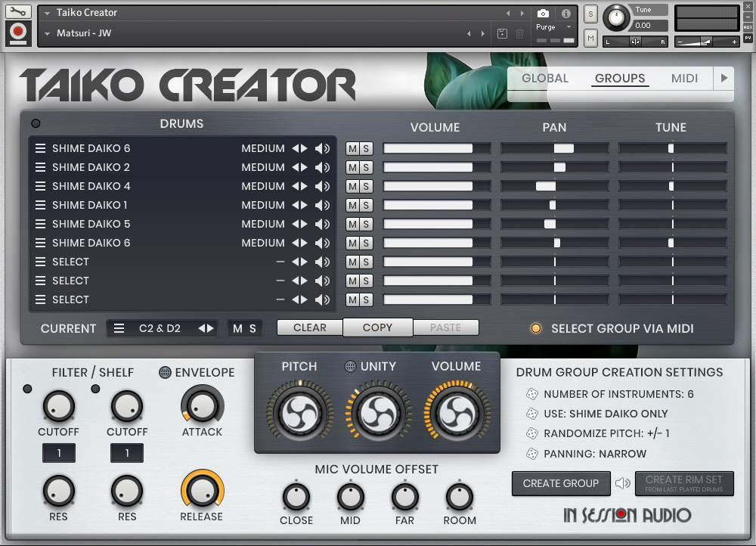Click the pan center icon in header
Image resolution: width=756 pixels, height=546 pixels.
coord(636,42)
